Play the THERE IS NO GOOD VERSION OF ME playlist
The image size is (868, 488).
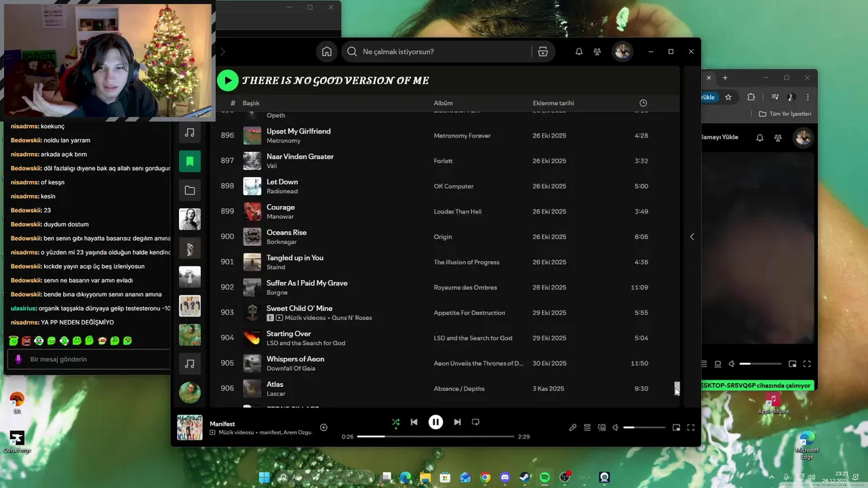pos(228,81)
